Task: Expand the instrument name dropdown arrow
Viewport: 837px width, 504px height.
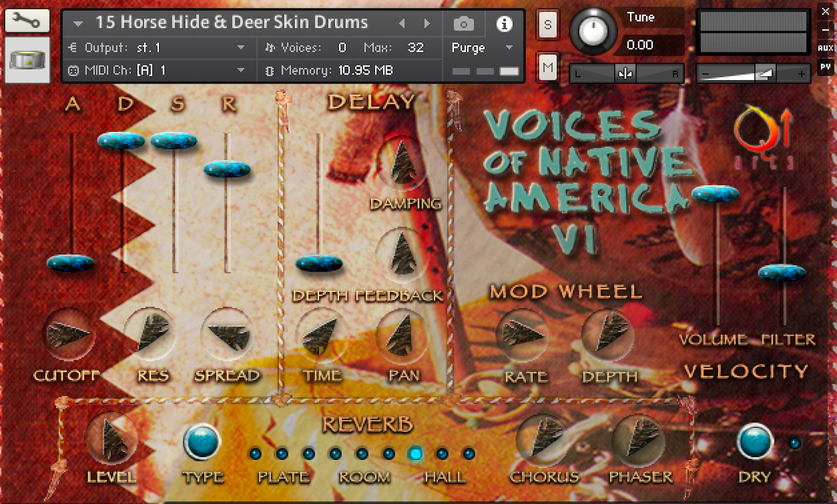Action: click(x=78, y=23)
